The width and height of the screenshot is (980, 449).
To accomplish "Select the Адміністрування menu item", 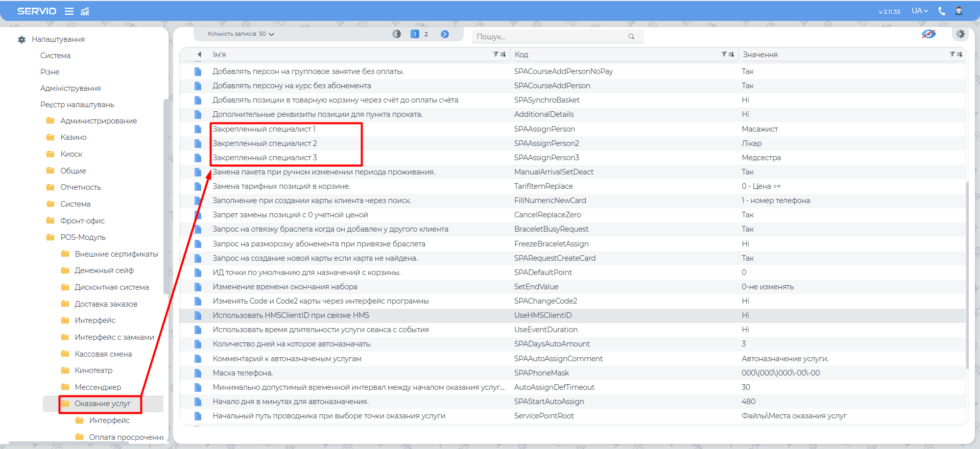I will click(x=70, y=88).
